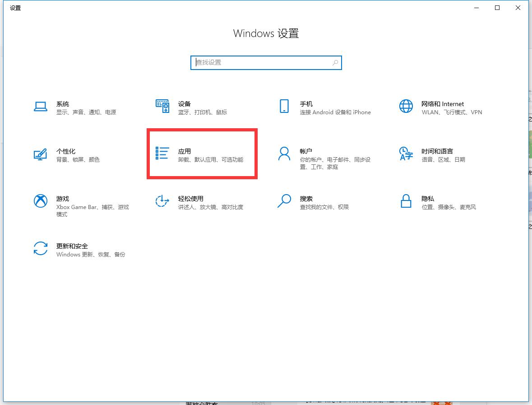Click the 游戏 heading text

click(62, 199)
